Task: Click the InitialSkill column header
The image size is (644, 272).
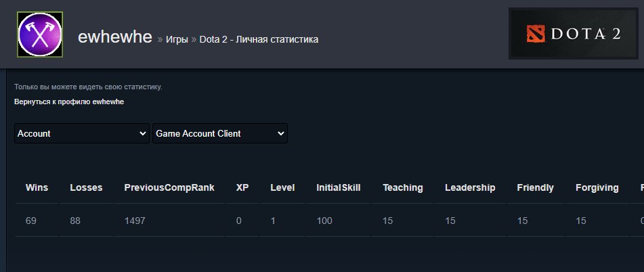Action: (339, 187)
